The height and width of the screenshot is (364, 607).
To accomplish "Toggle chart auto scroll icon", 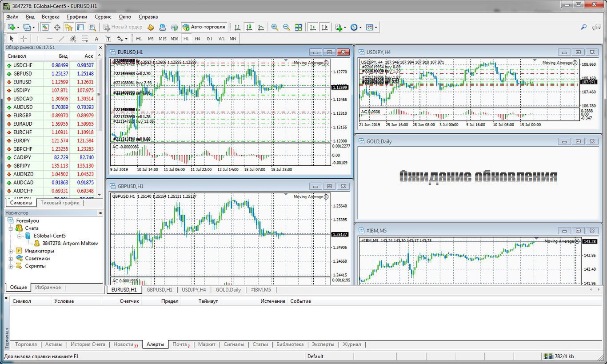I will (x=313, y=27).
